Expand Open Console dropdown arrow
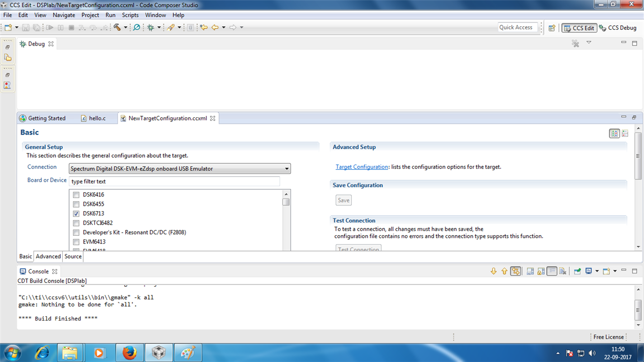This screenshot has height=362, width=644. pyautogui.click(x=615, y=271)
